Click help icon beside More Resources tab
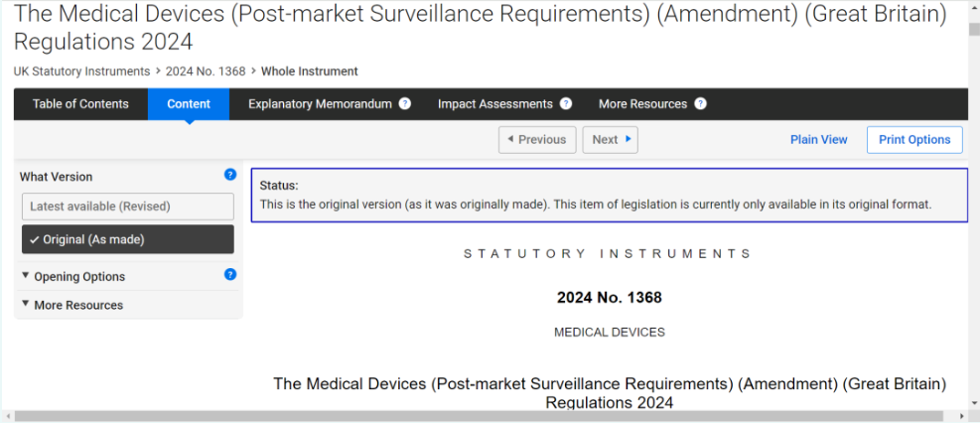 point(700,104)
